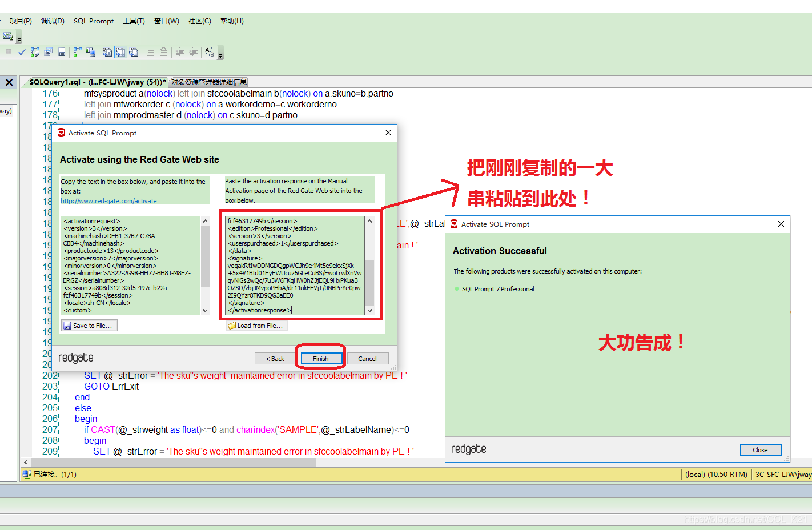The width and height of the screenshot is (812, 530).
Task: Open the 帮助(H) menu
Action: point(232,21)
